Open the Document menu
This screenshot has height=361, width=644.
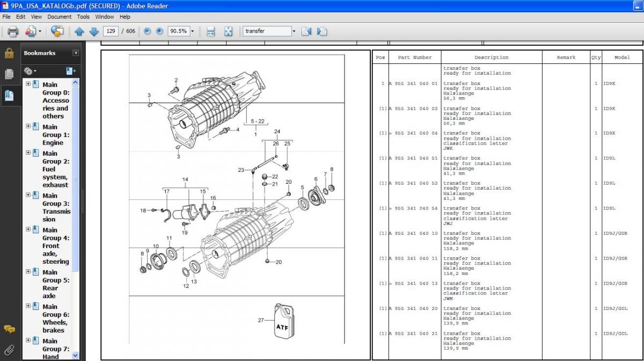(59, 17)
